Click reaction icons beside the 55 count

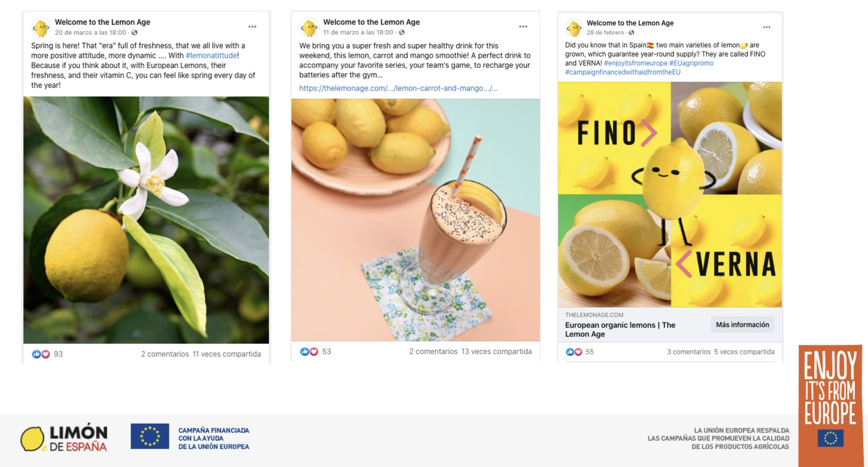point(574,352)
